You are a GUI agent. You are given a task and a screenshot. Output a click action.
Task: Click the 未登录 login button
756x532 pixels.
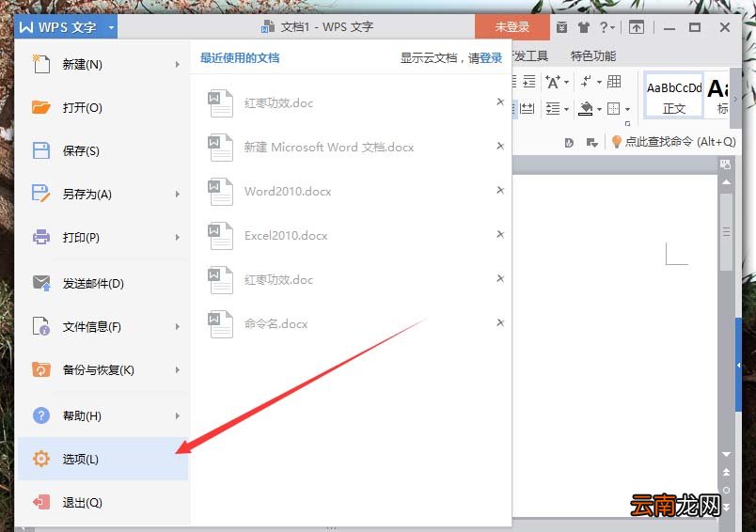[512, 27]
